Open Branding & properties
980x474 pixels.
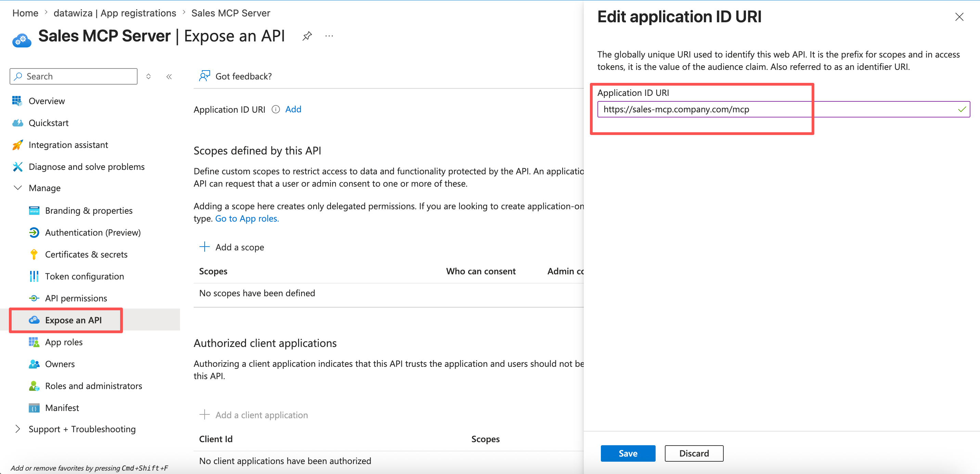pos(89,211)
